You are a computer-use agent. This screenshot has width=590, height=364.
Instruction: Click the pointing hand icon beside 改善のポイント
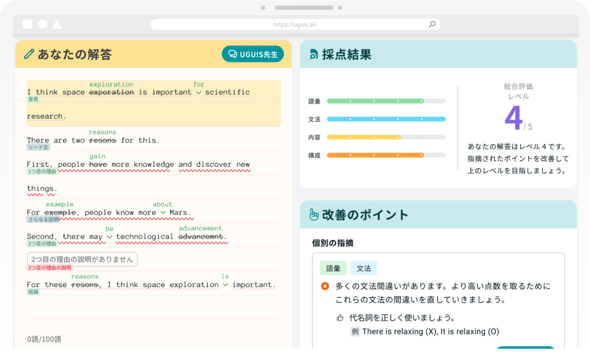(x=314, y=214)
